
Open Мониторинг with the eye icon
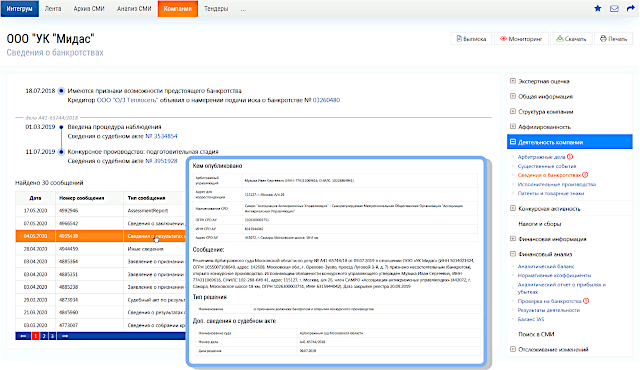point(521,39)
